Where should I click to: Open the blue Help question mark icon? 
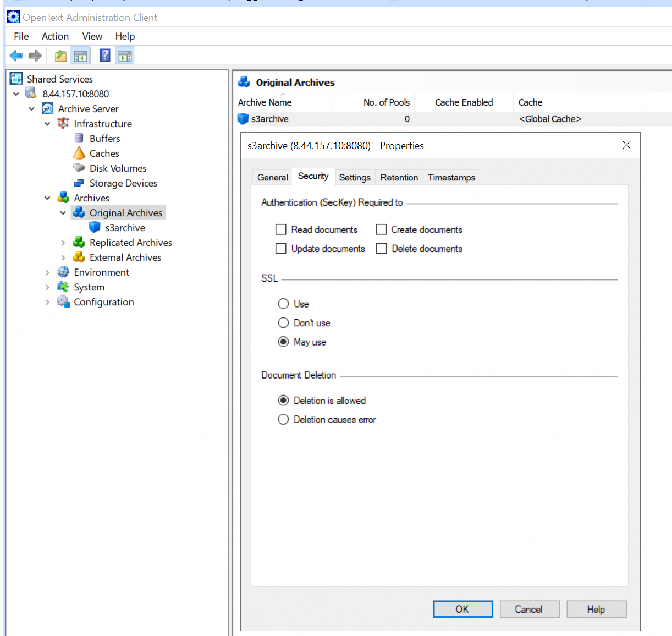[x=105, y=56]
